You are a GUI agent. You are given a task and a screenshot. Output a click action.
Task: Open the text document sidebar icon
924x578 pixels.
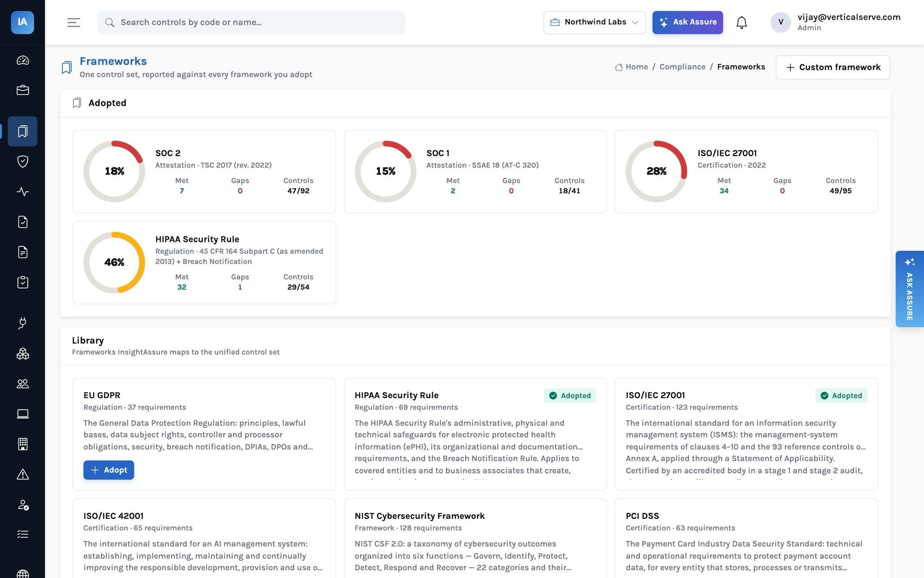(x=23, y=252)
